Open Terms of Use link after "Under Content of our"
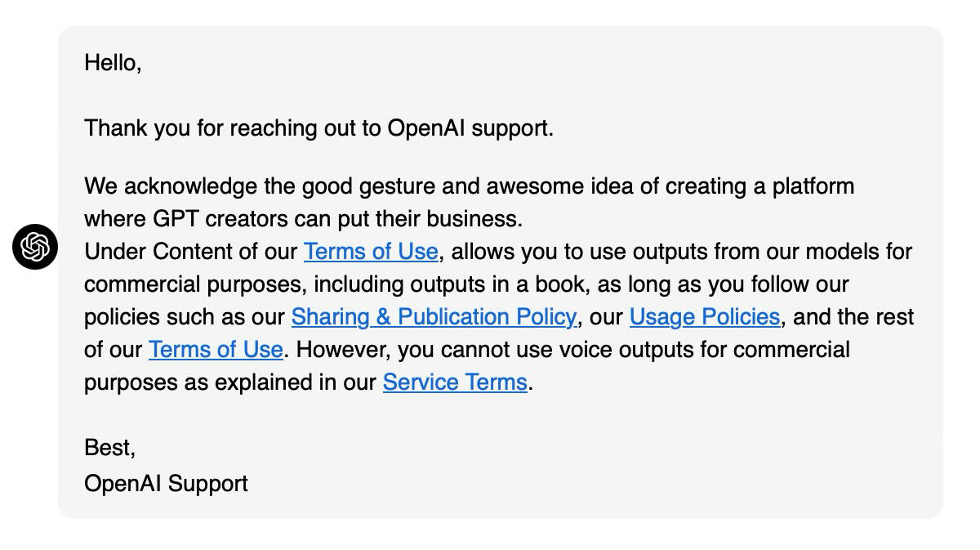980x550 pixels. click(x=371, y=252)
